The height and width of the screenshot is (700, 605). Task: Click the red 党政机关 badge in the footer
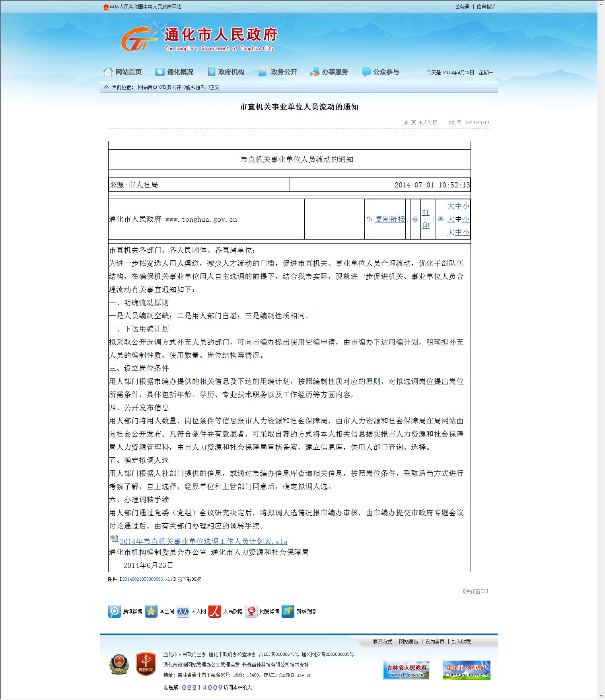[146, 664]
